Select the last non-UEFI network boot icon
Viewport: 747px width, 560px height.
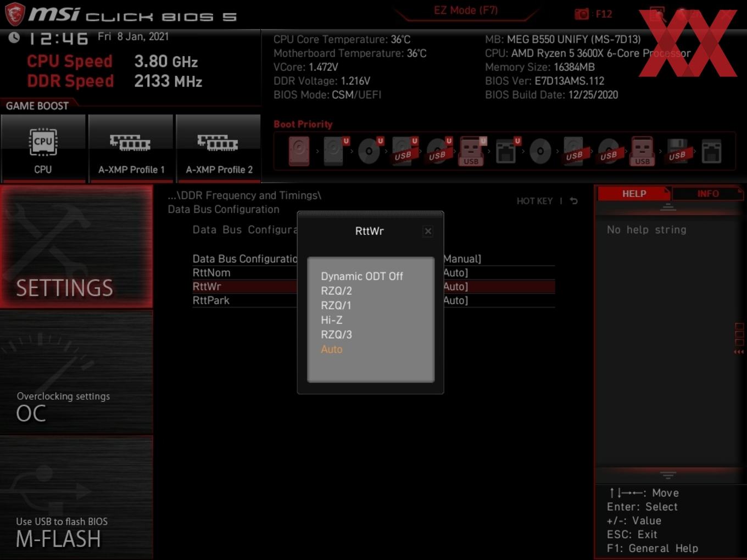click(x=711, y=151)
